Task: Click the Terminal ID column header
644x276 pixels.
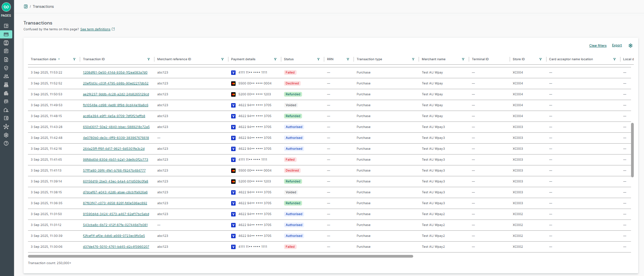Action: [x=480, y=59]
